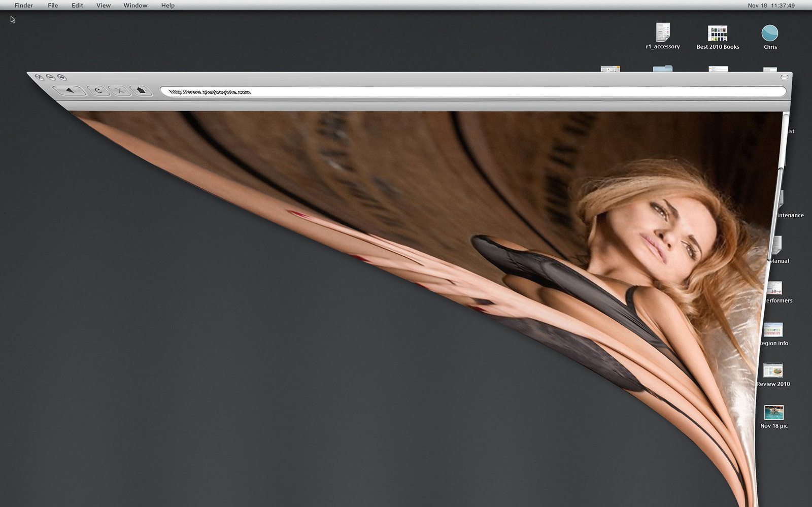812x507 pixels.
Task: Open the Finder menu
Action: point(24,5)
